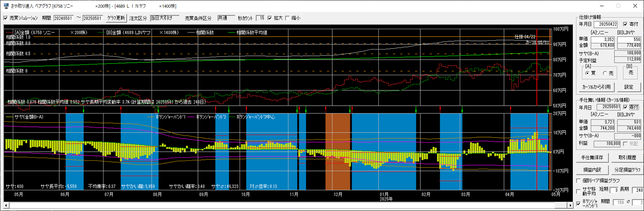This screenshot has width=644, height=211.
Task: Click the [B] 売 button
Action: 631,73
